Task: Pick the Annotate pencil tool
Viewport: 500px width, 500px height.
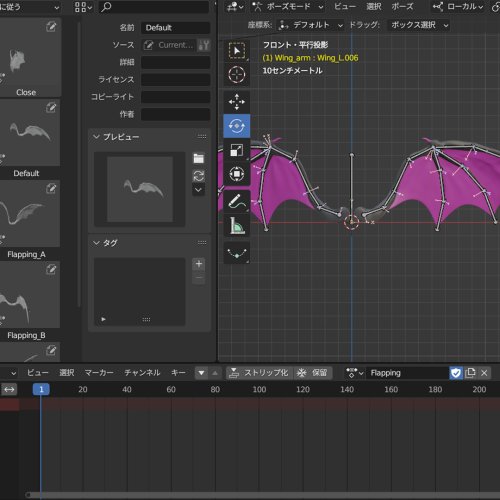Action: tap(237, 202)
